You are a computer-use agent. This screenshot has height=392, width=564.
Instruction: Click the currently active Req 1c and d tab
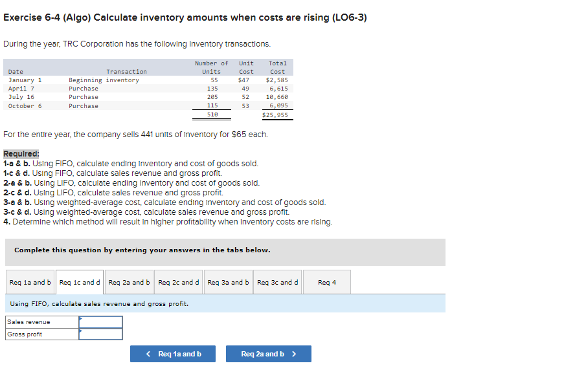point(79,281)
